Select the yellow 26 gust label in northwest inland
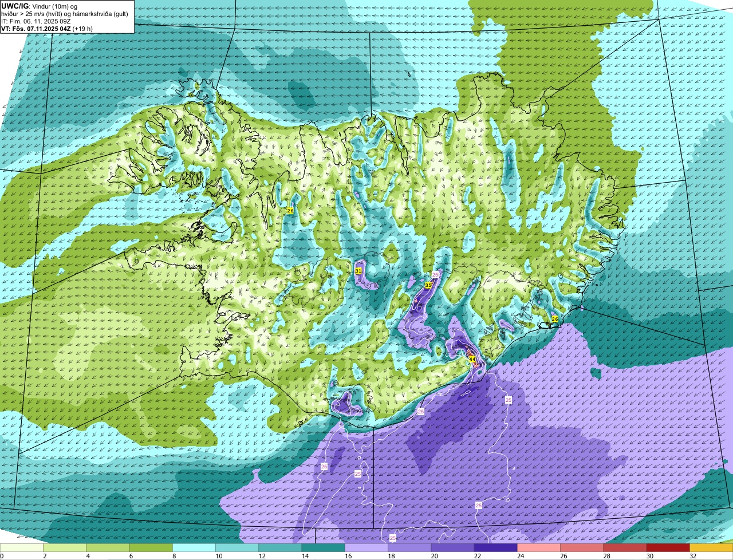The image size is (733, 560). 290,211
